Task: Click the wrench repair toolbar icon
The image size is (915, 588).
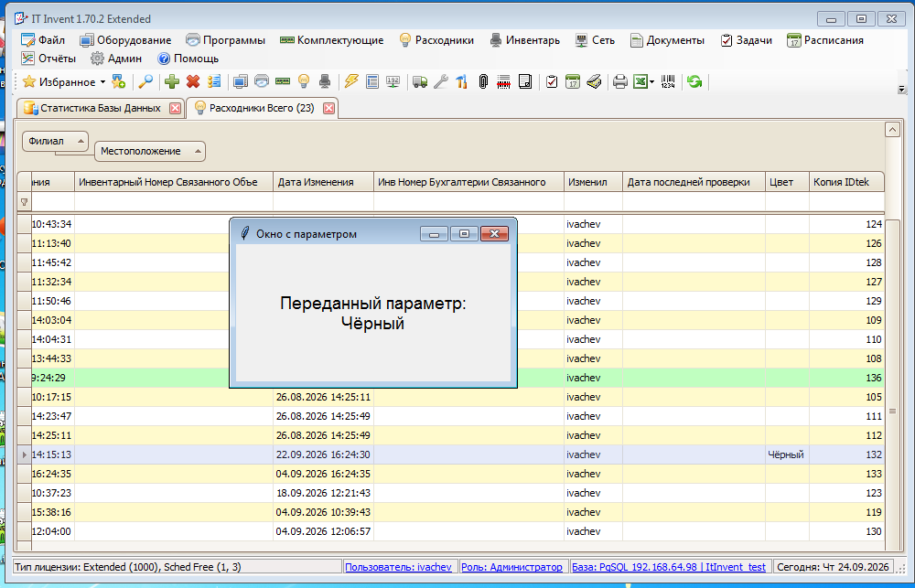Action: [441, 81]
